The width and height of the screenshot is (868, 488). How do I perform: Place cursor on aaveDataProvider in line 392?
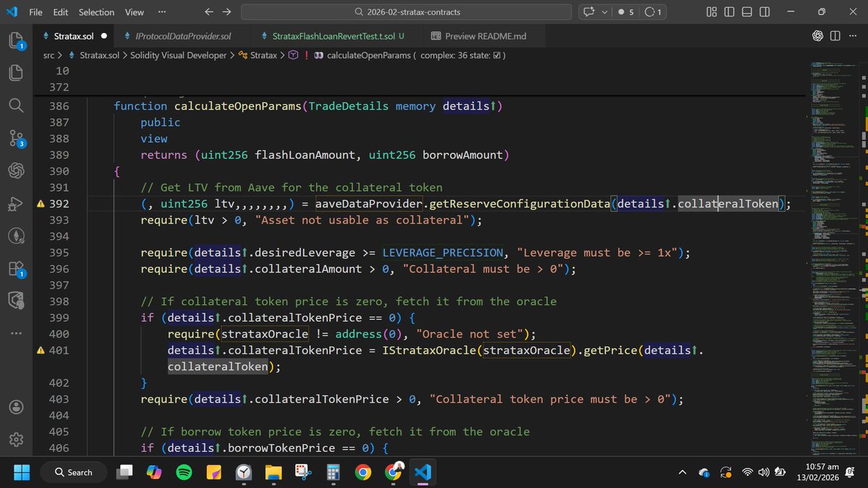coord(367,204)
